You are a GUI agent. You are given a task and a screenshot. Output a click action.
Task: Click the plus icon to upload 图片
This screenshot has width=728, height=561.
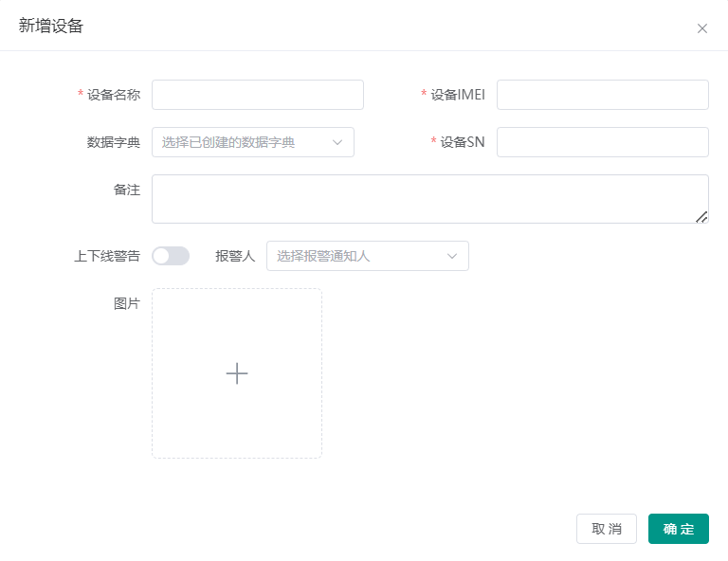[237, 373]
